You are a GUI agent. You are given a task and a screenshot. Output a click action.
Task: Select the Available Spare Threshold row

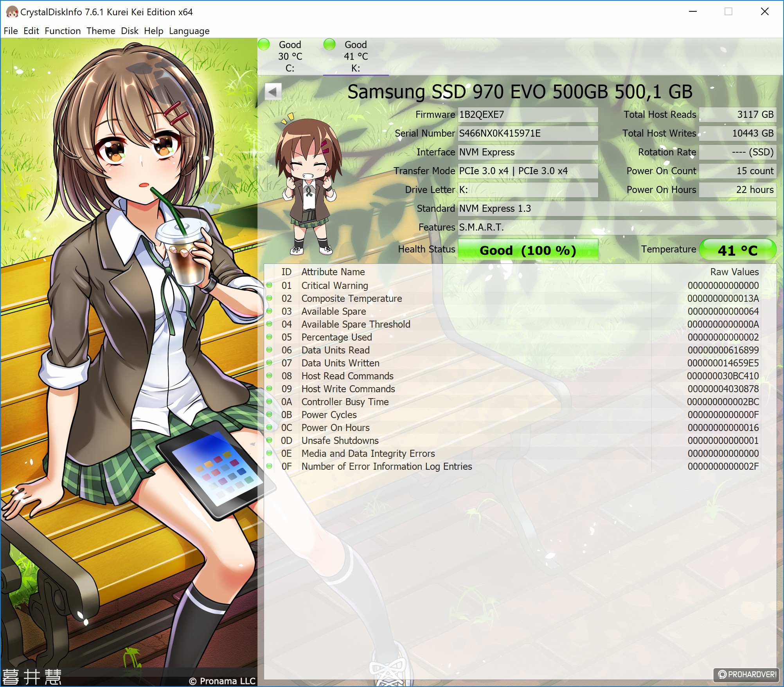point(512,324)
